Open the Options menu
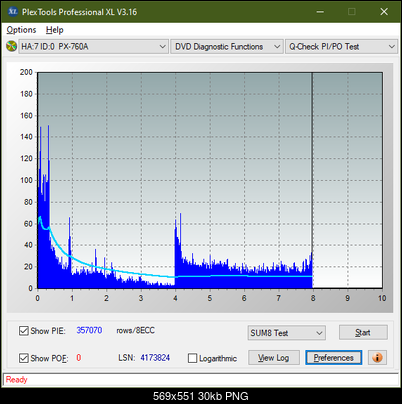This screenshot has height=404, width=402. [21, 30]
